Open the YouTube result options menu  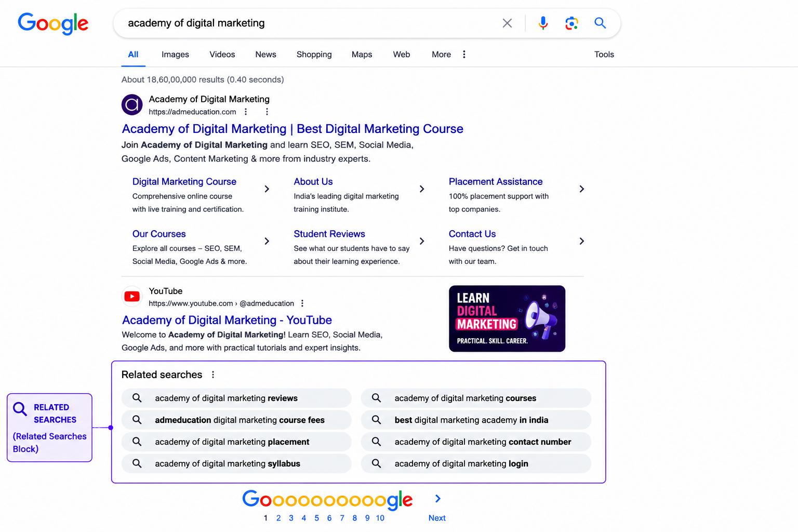(x=302, y=303)
